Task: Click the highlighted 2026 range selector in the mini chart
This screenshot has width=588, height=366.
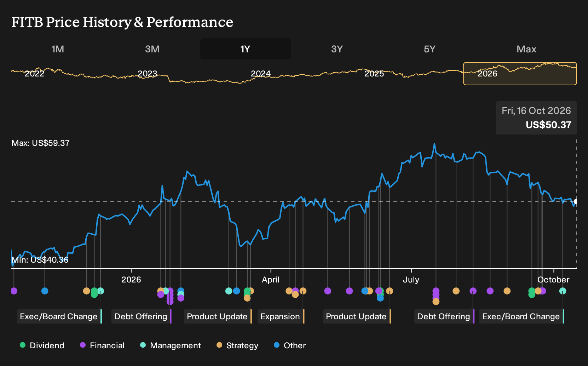Action: tap(520, 74)
